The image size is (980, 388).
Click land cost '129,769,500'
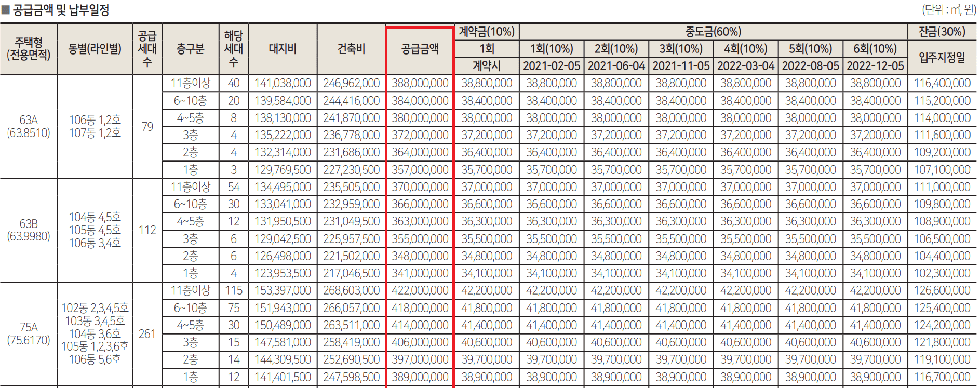point(283,170)
